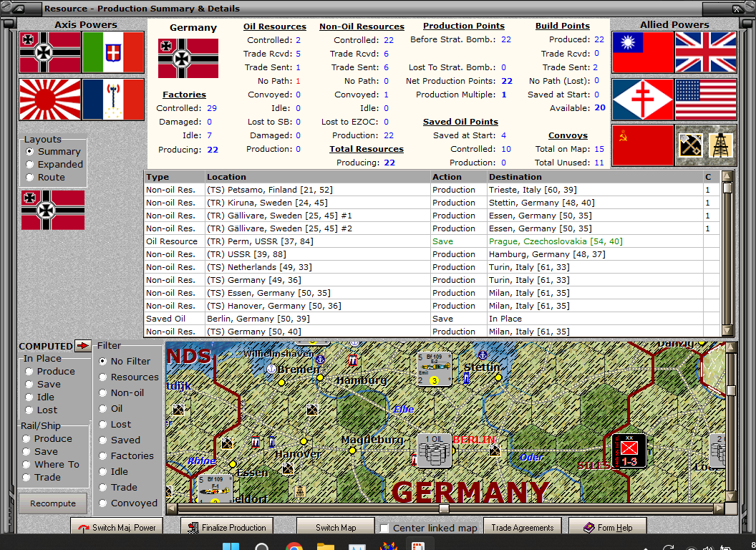Click the Bf 109 F-1 counter near Essen
The width and height of the screenshot is (756, 550).
coord(215,488)
